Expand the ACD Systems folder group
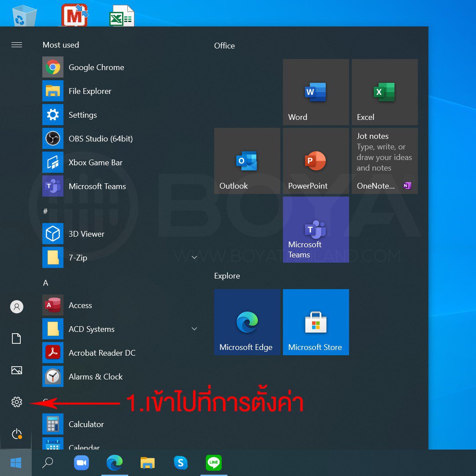 coord(194,329)
